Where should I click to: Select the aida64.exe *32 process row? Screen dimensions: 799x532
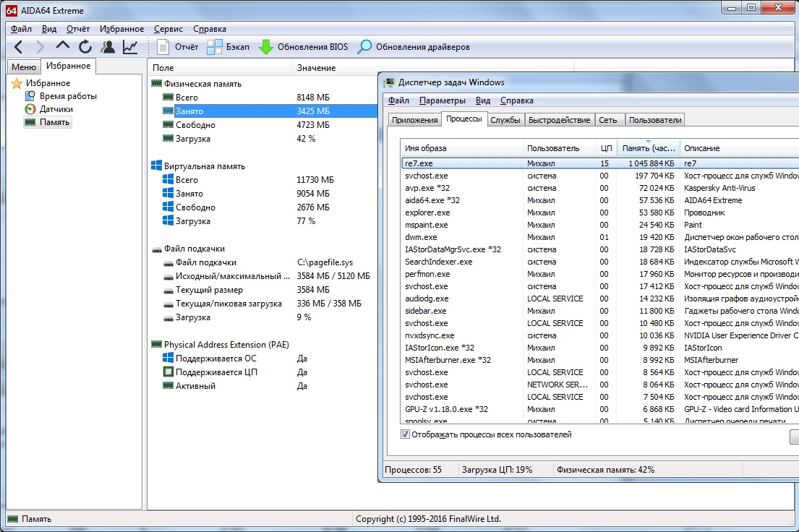pos(599,200)
